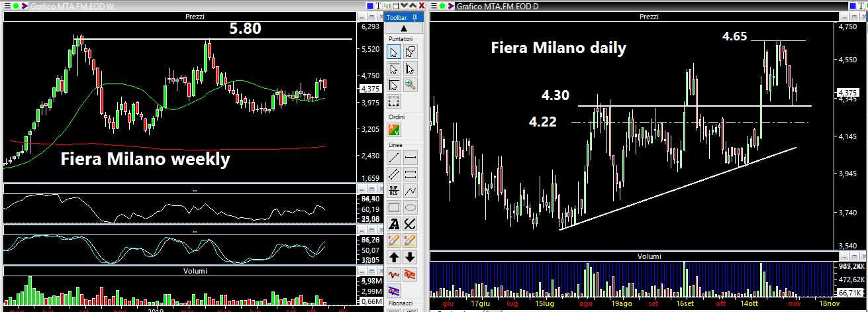This screenshot has height=312, width=868.
Task: Click the '5.80' resistance label
Action: [246, 29]
